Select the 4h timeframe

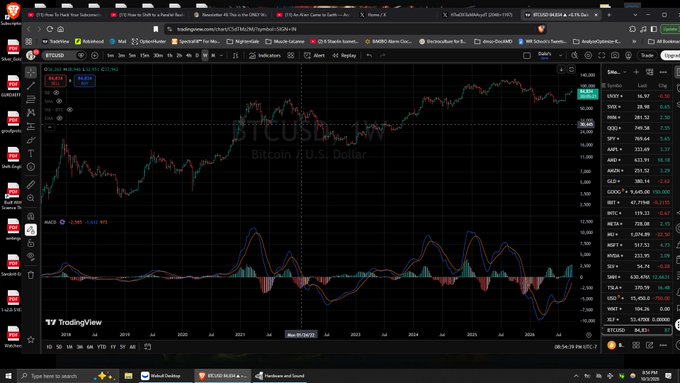click(189, 56)
